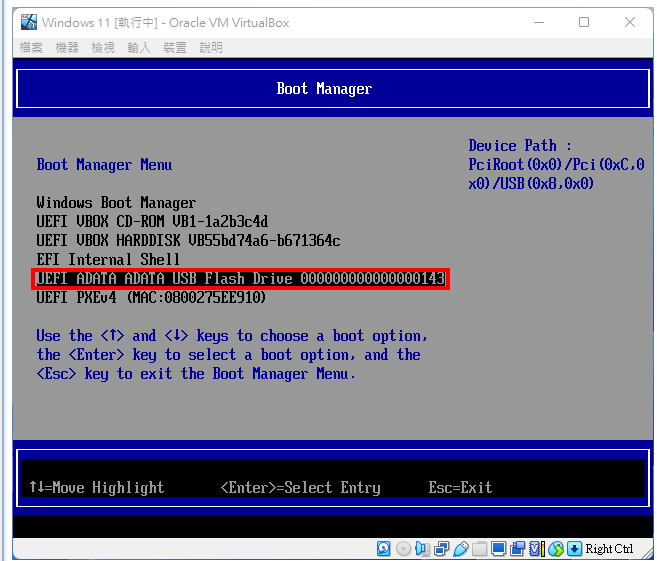The image size is (657, 561).
Task: Click the Right Ctrl host key label
Action: [610, 548]
